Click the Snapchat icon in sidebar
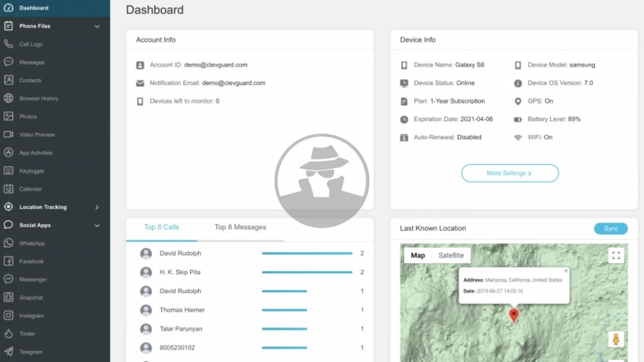The height and width of the screenshot is (362, 644). (8, 298)
